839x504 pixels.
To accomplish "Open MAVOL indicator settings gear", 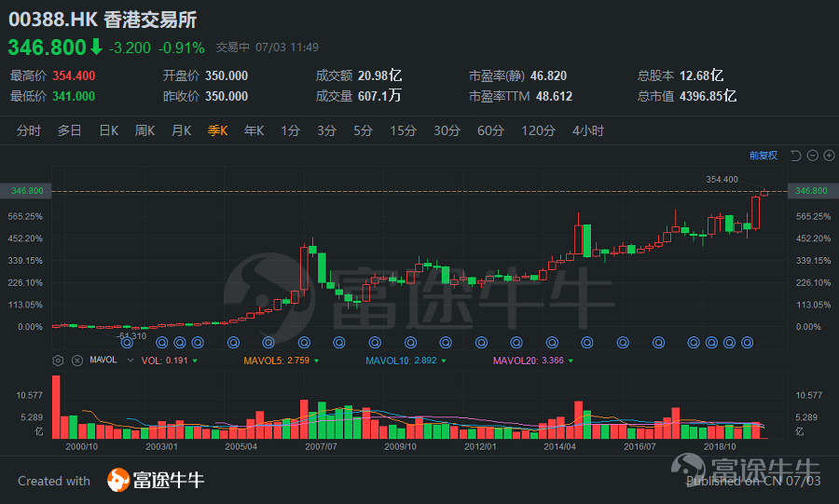I will [58, 361].
